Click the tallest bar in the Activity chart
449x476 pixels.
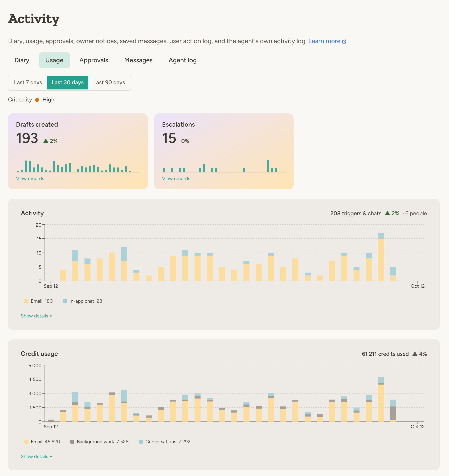[x=381, y=257]
